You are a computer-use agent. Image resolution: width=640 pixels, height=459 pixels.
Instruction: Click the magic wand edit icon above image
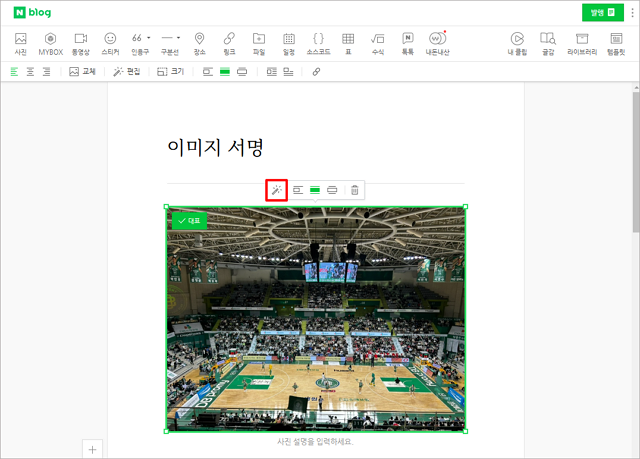(x=277, y=189)
